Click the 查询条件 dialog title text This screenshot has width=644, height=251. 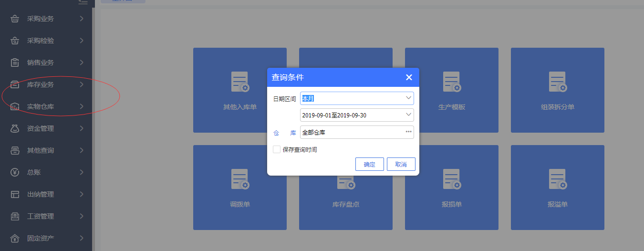click(288, 77)
